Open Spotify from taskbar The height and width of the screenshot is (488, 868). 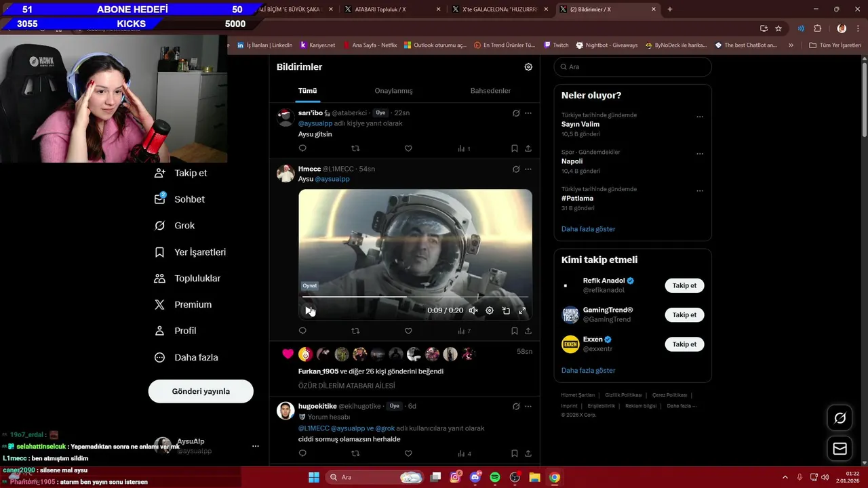click(495, 477)
